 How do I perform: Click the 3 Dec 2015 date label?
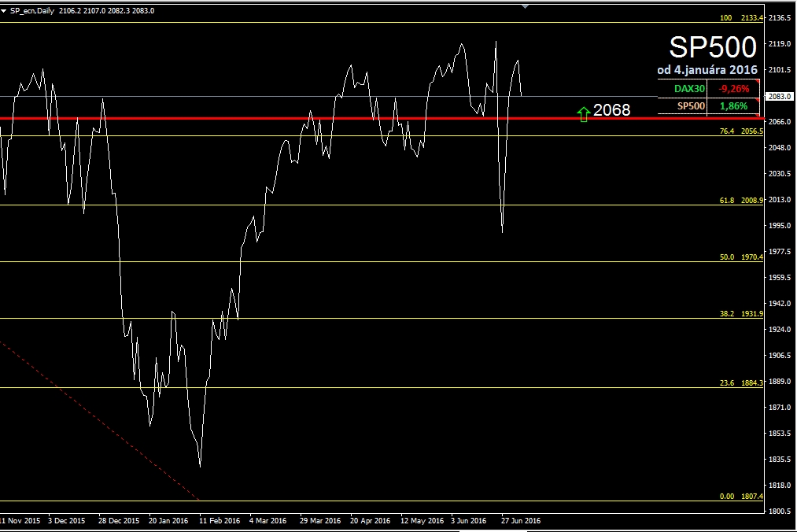point(67,520)
